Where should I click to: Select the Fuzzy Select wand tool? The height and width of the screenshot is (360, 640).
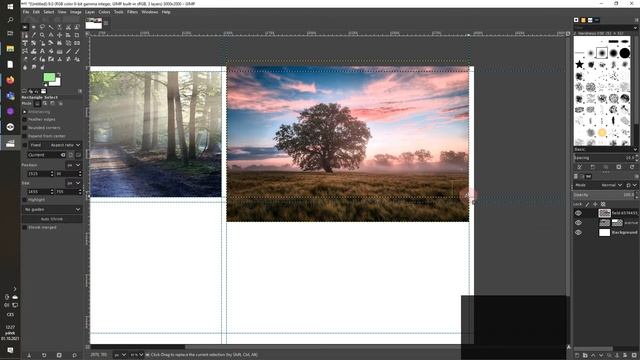point(51,27)
